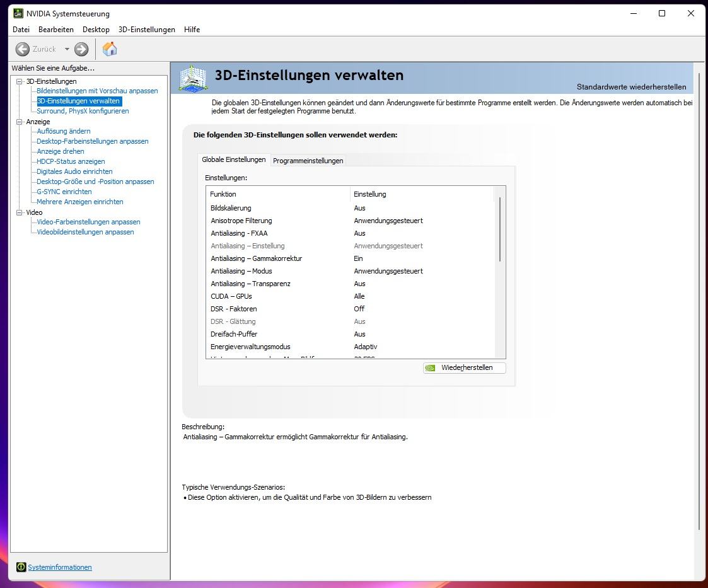The width and height of the screenshot is (708, 588).
Task: Open Mehrere Anzeigen einrichten
Action: coord(80,202)
